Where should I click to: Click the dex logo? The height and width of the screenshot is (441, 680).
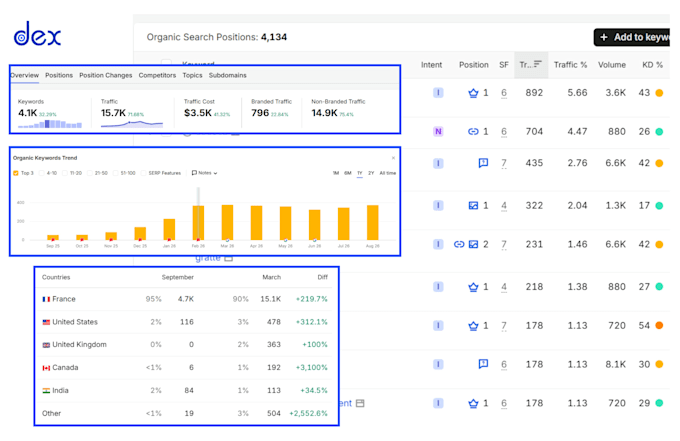[37, 34]
